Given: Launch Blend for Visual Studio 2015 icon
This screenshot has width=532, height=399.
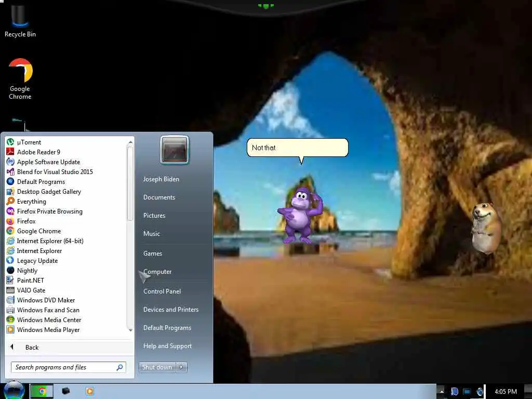Looking at the screenshot, I should [10, 171].
